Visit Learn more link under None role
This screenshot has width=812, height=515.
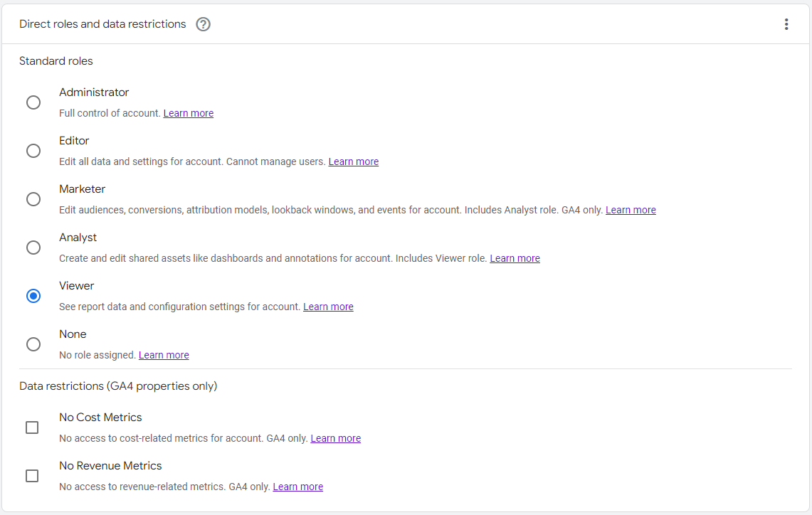pyautogui.click(x=164, y=355)
